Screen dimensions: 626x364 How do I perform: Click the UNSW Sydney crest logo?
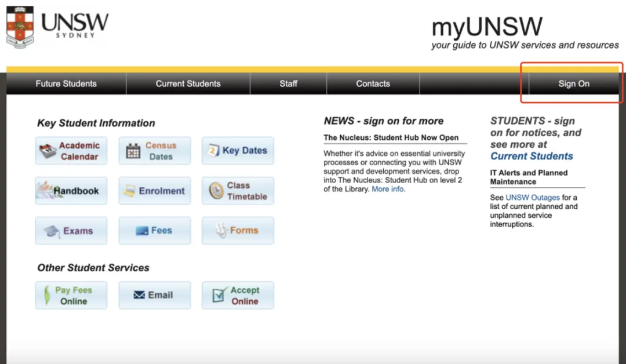pos(20,26)
